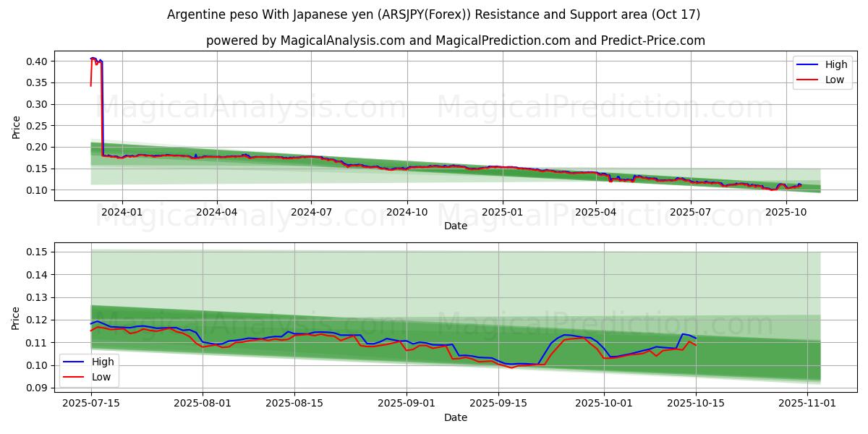The width and height of the screenshot is (868, 434).
Task: Click the 2024-07 date tick on top chart
Action: pyautogui.click(x=311, y=212)
